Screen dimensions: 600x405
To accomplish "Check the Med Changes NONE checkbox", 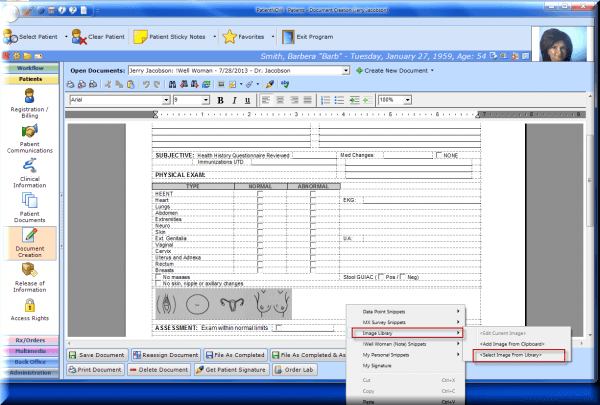I will coord(440,155).
